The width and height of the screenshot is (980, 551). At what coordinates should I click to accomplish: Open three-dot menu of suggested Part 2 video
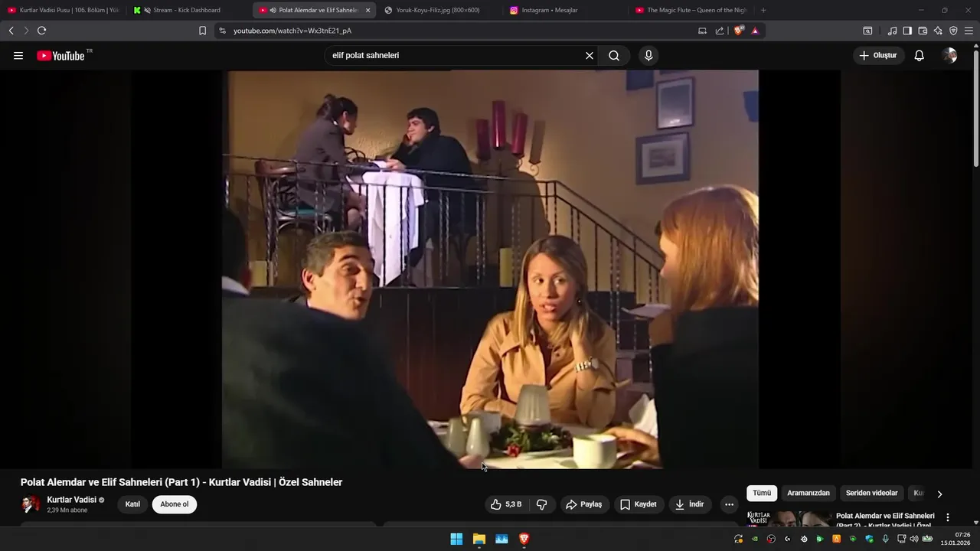[948, 517]
